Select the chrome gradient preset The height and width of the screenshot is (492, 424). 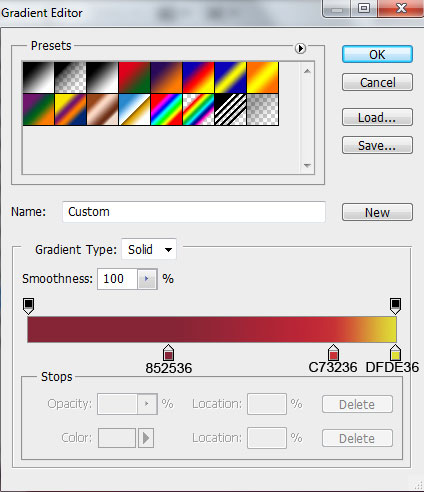(134, 110)
